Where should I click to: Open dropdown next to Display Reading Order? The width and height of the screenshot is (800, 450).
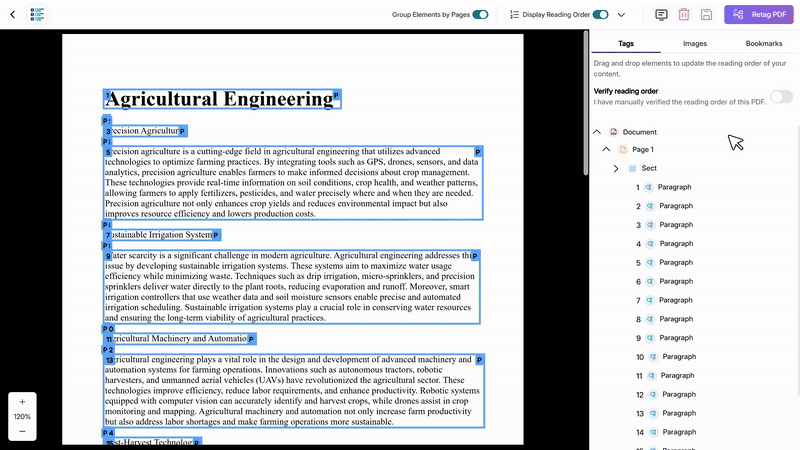click(x=622, y=15)
